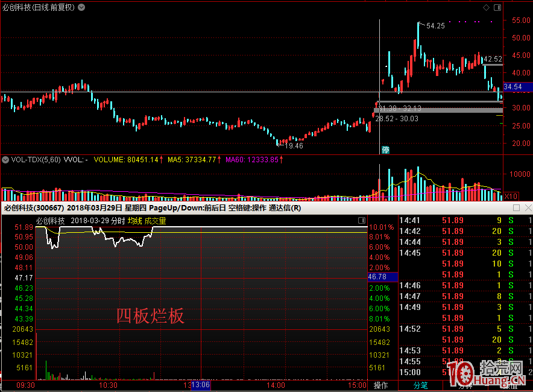Select the 14:42 tick row

(465, 231)
